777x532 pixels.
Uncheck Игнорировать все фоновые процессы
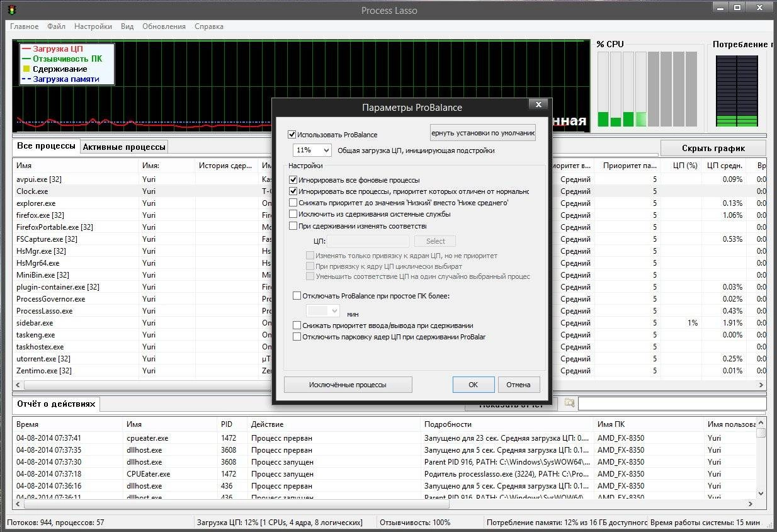pyautogui.click(x=293, y=180)
